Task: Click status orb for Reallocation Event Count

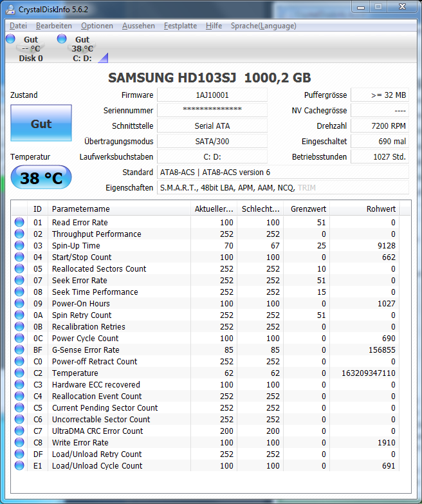Action: (x=19, y=396)
